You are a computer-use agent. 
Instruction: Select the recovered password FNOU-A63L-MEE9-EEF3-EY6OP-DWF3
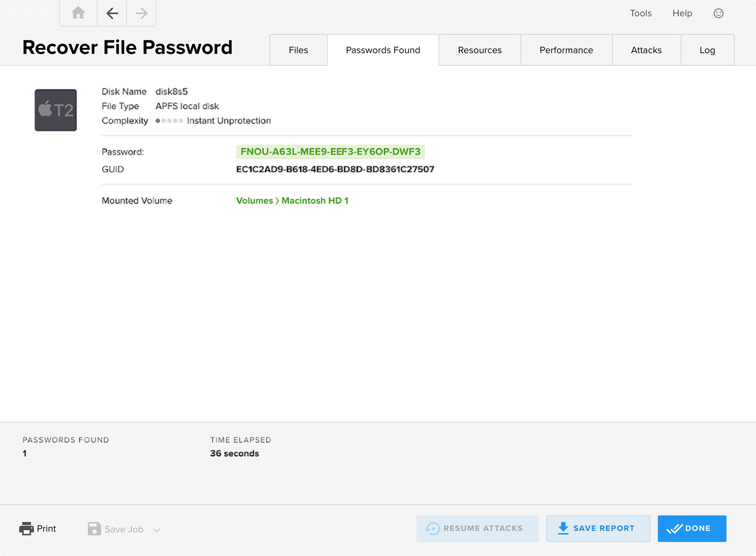(330, 151)
